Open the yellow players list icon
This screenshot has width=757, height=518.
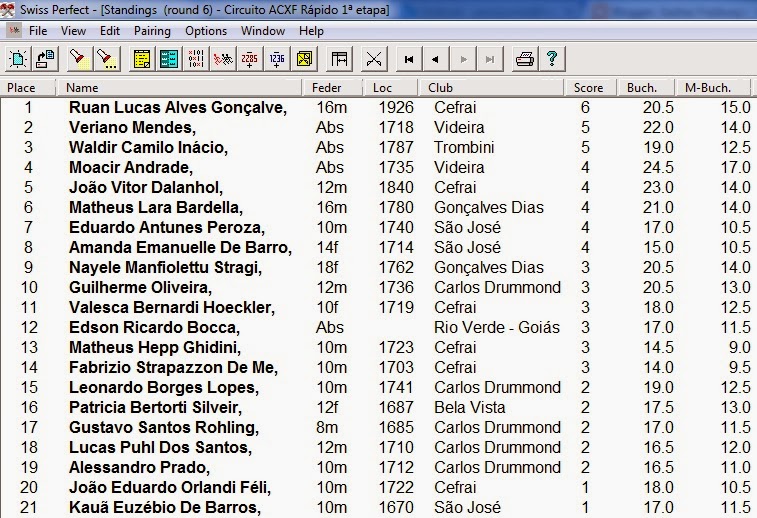142,59
